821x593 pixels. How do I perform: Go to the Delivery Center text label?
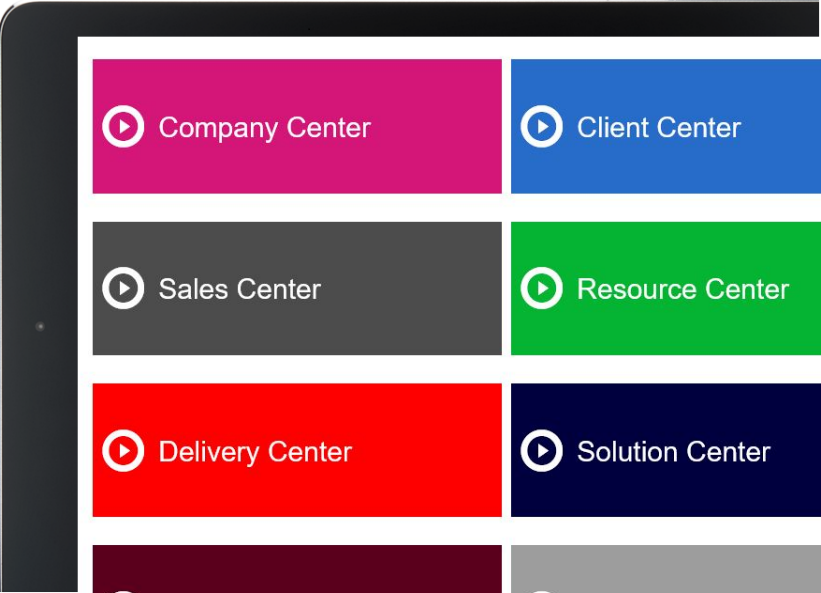point(256,453)
